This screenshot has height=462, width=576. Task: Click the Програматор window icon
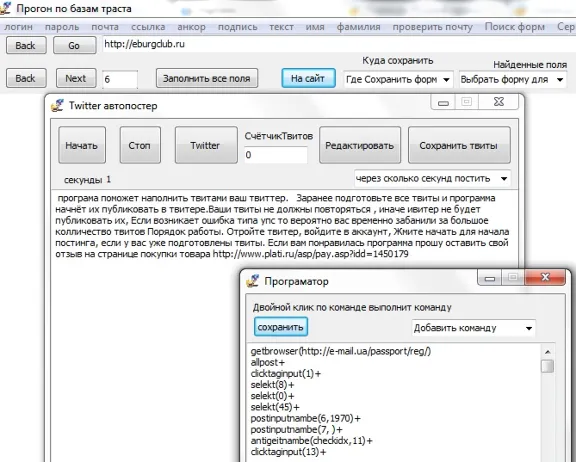(253, 281)
